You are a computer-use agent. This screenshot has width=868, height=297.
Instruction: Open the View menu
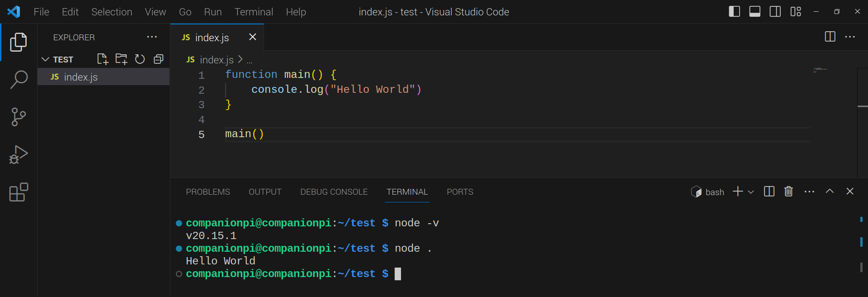point(156,12)
